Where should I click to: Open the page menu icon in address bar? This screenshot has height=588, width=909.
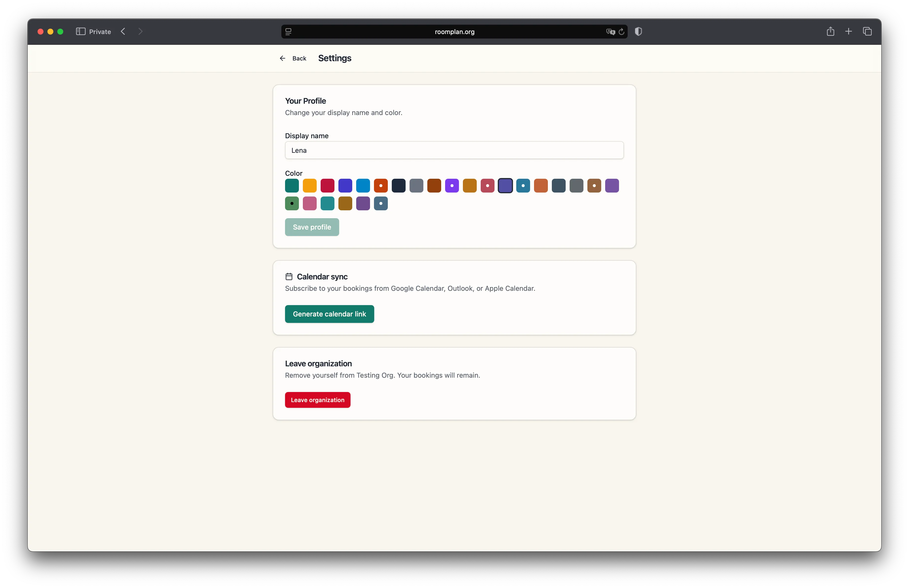click(288, 32)
